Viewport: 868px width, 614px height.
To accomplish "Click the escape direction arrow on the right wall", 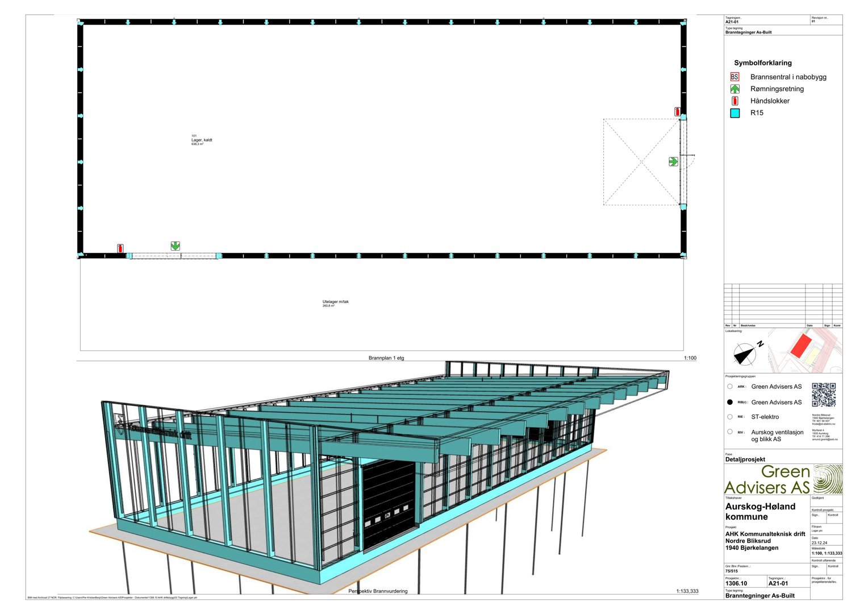I will (x=673, y=161).
